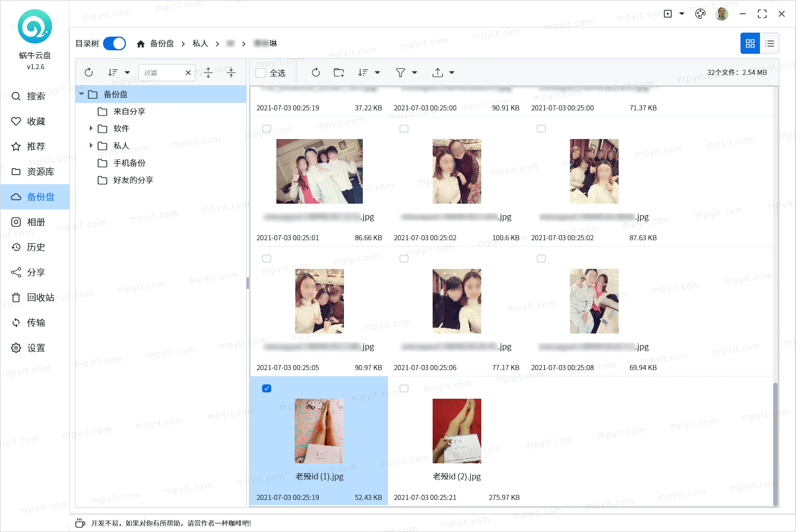Open 回收站 recycle bin in sidebar
Screen dimensions: 796x532
click(35, 297)
